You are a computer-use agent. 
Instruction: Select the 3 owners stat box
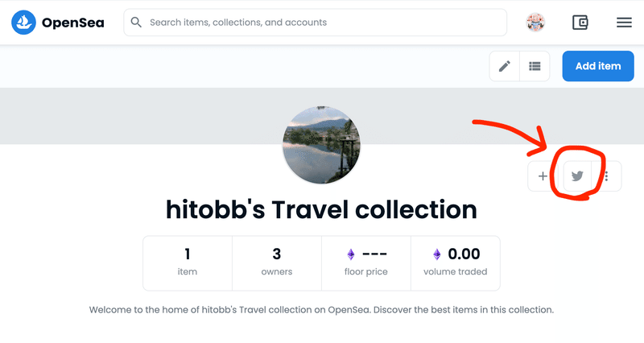tap(277, 263)
